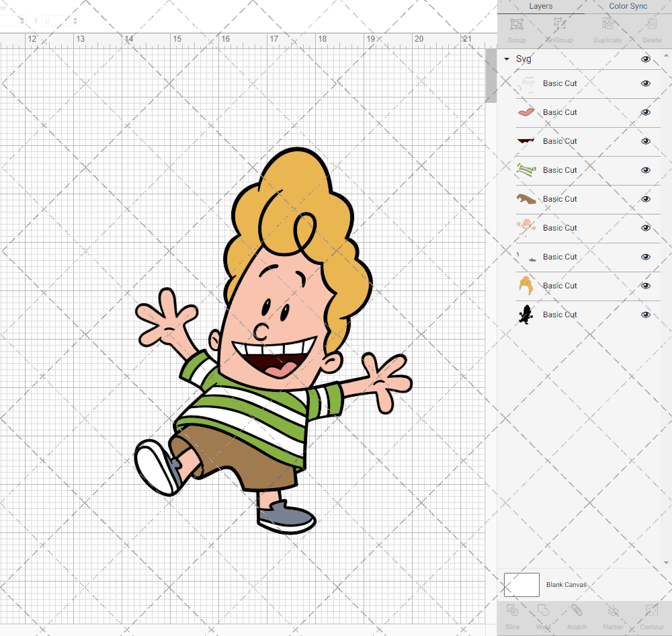The image size is (672, 636).
Task: Select the Blank Canvas label
Action: click(x=566, y=584)
